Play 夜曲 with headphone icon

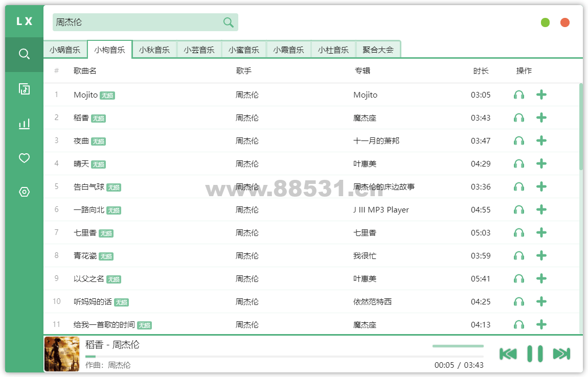pyautogui.click(x=519, y=141)
